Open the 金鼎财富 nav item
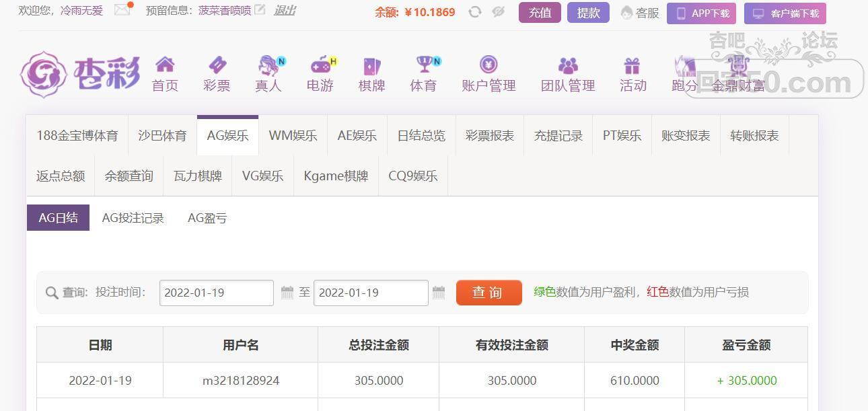The height and width of the screenshot is (411, 868). (x=738, y=73)
